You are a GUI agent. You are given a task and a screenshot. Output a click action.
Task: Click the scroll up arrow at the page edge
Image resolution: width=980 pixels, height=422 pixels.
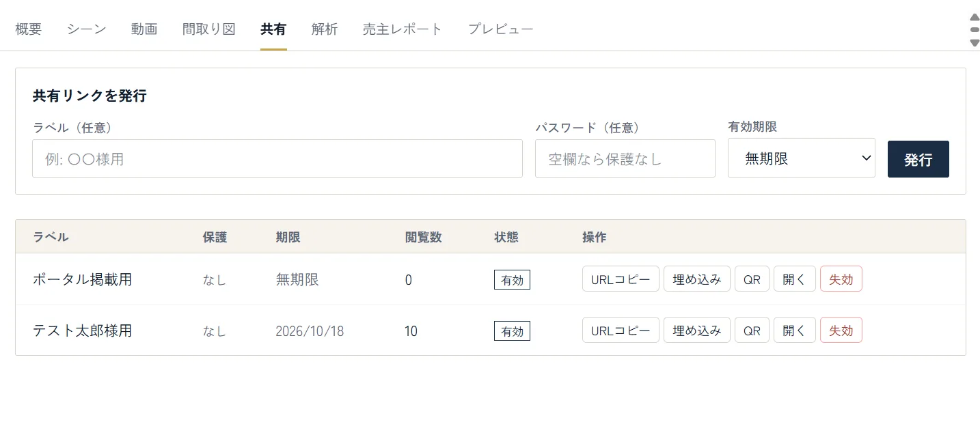[x=975, y=18]
